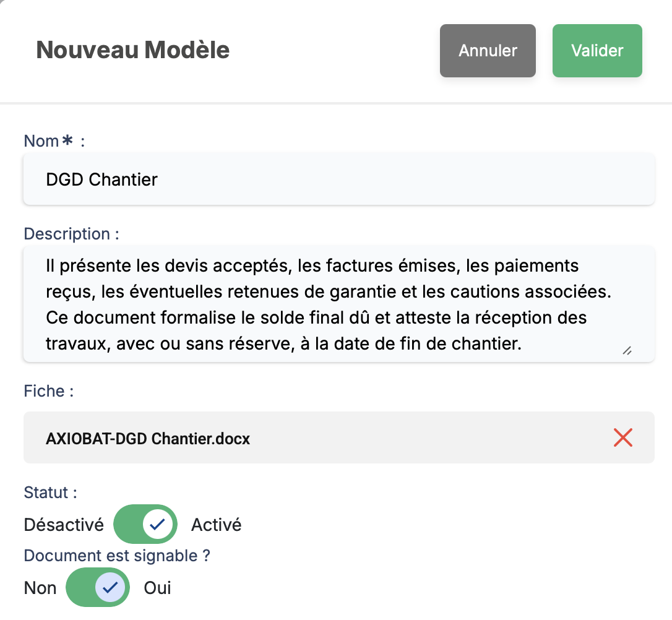The height and width of the screenshot is (620, 672).
Task: Focus the Nom field containing DGD Chantier
Action: click(338, 179)
